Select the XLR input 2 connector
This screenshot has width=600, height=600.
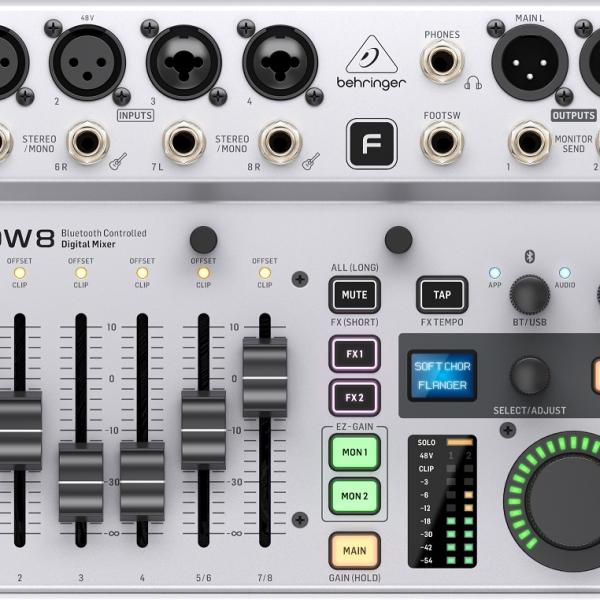88,63
